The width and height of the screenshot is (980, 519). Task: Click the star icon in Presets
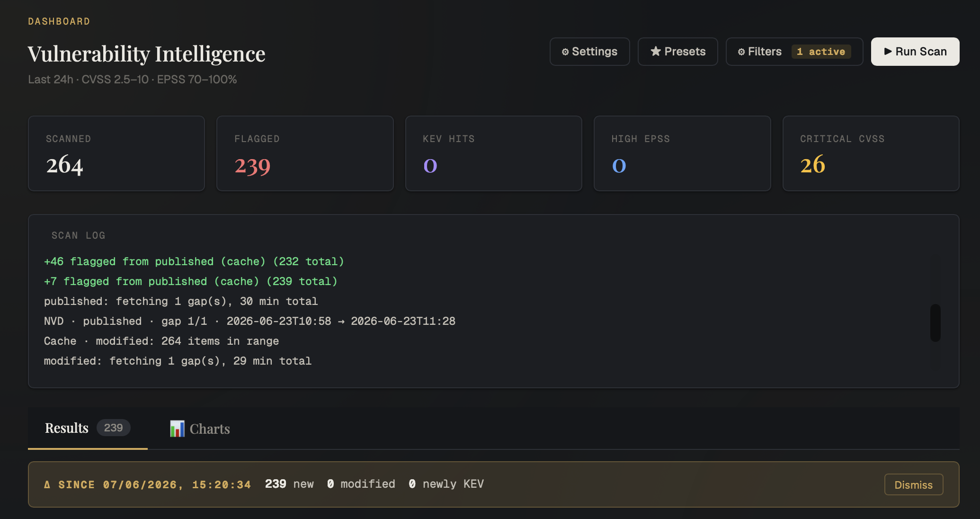[x=655, y=51]
